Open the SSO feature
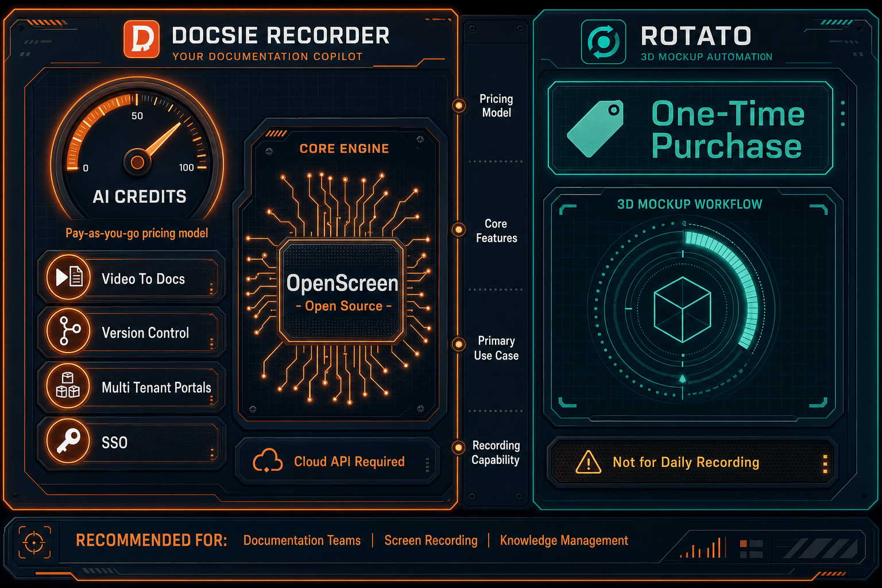This screenshot has width=882, height=588. (131, 442)
